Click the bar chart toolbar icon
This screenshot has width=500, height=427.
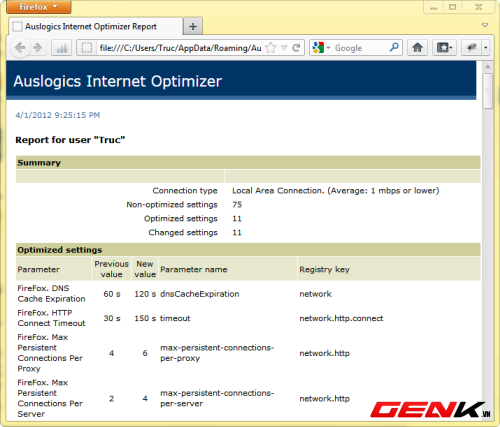[x=62, y=48]
